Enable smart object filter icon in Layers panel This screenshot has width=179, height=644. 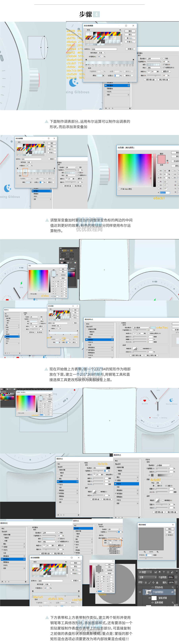tap(172, 572)
